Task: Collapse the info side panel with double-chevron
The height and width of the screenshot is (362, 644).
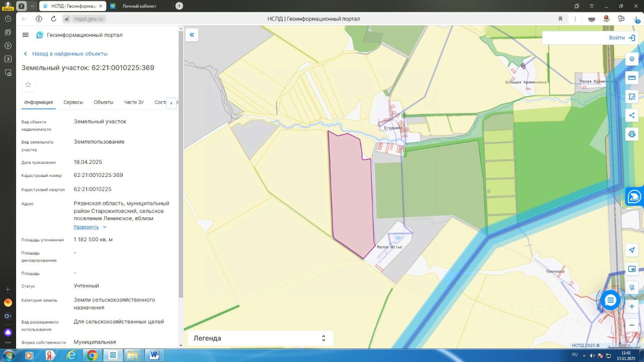Action: click(x=192, y=35)
